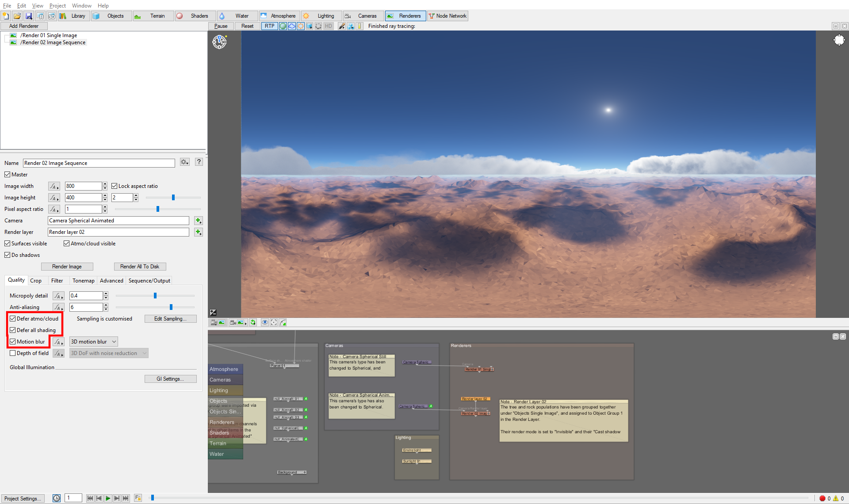Add a new camera with the plus icon
Screen dimensions: 849x504
(199, 221)
